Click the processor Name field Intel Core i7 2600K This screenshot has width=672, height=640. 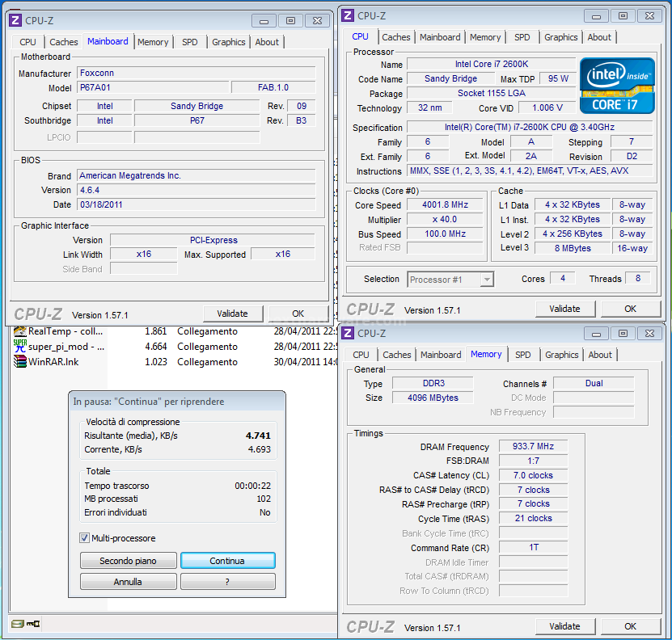tap(492, 65)
